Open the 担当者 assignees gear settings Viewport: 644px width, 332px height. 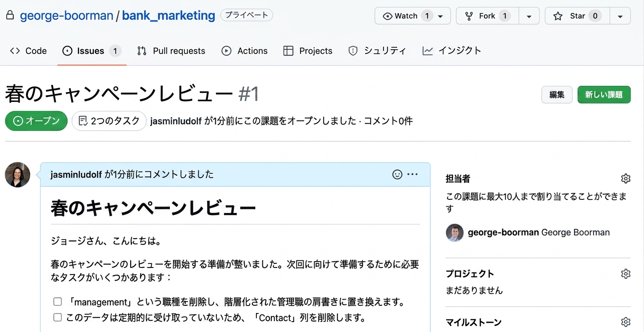(626, 179)
